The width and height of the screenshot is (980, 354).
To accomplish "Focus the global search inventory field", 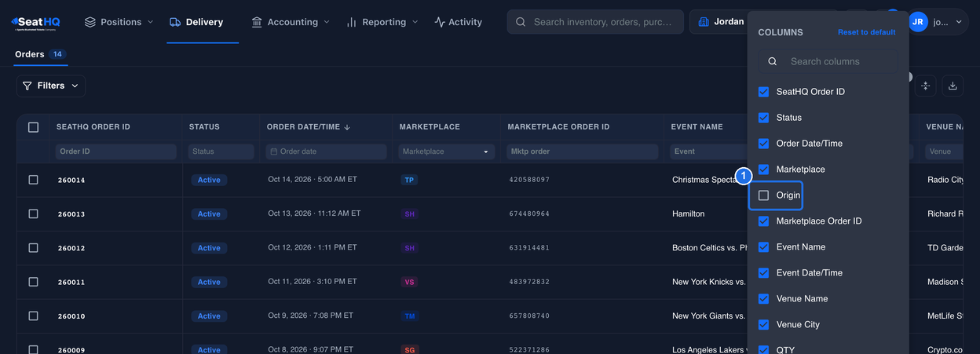I will click(x=595, y=22).
